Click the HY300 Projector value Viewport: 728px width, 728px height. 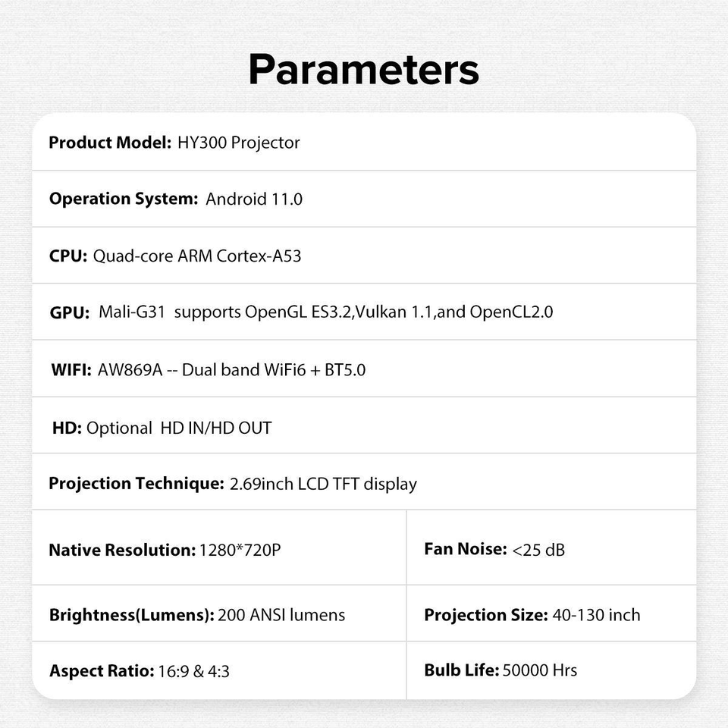[x=239, y=143]
